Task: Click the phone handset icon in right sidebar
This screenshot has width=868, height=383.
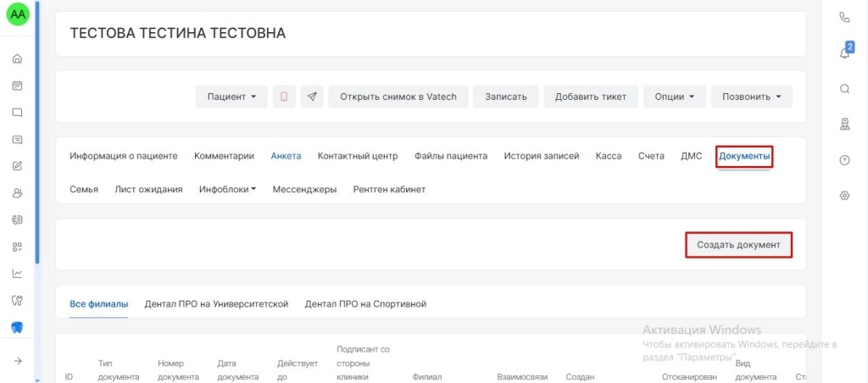Action: coord(844,17)
